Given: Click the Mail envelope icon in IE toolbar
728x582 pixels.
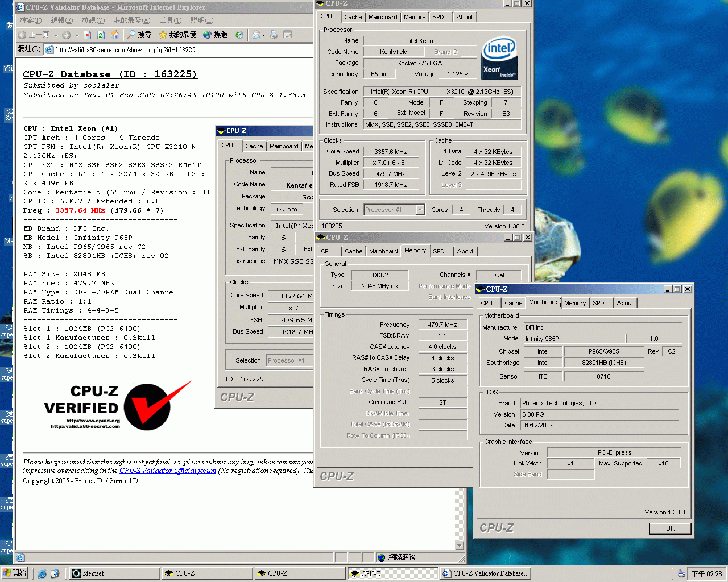Looking at the screenshot, I should 256,35.
